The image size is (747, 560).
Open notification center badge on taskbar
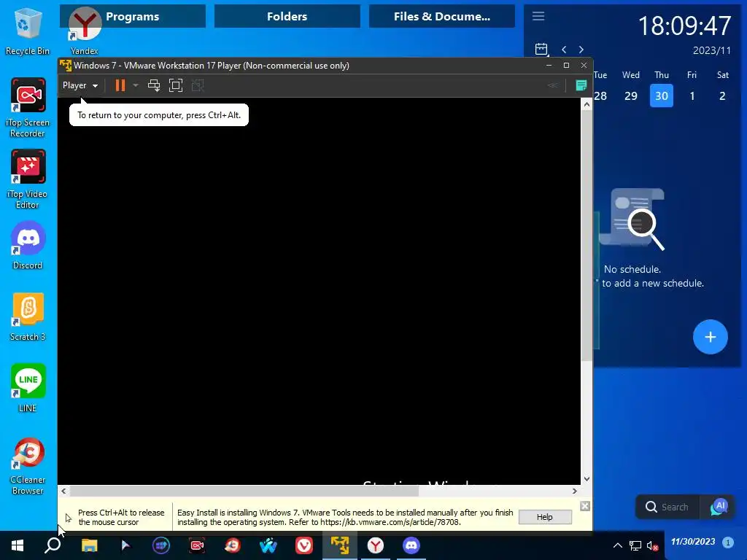[x=727, y=542]
